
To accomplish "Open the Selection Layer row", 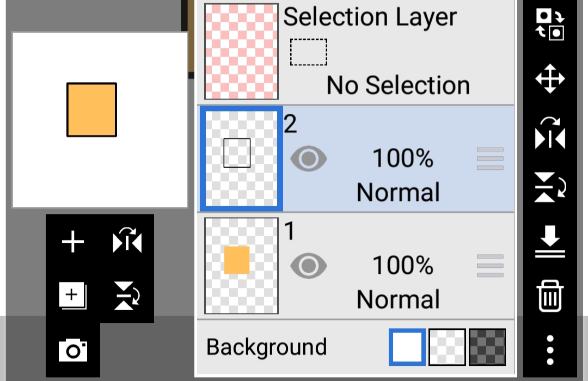I will click(x=356, y=52).
